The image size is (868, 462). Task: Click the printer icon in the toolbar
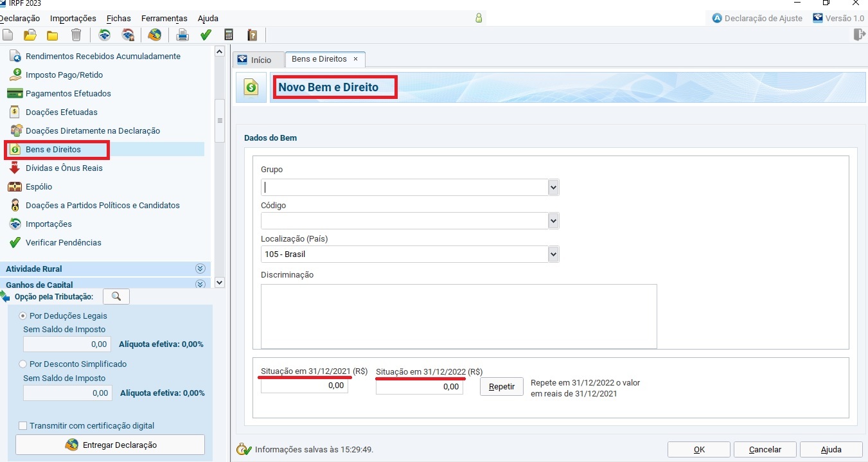pyautogui.click(x=182, y=35)
